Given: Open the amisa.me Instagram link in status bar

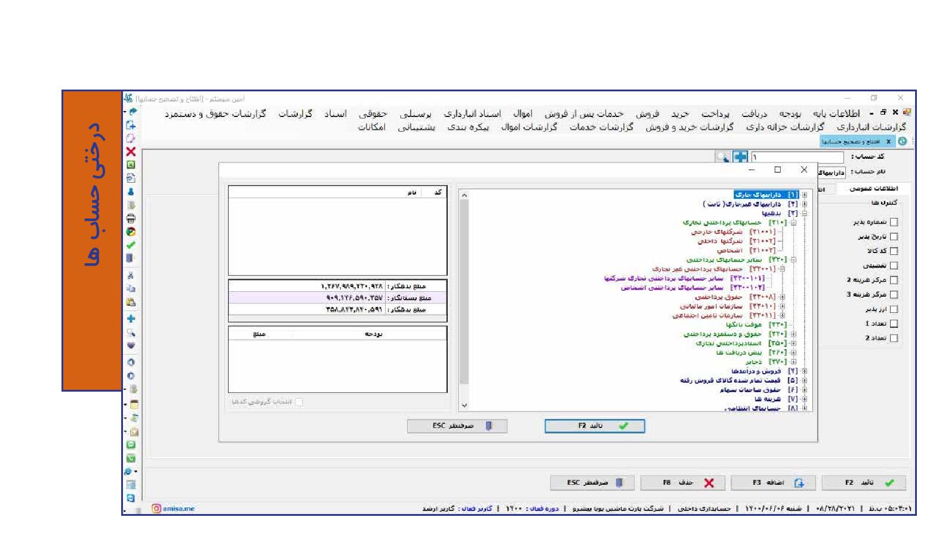Looking at the screenshot, I should pyautogui.click(x=174, y=509).
